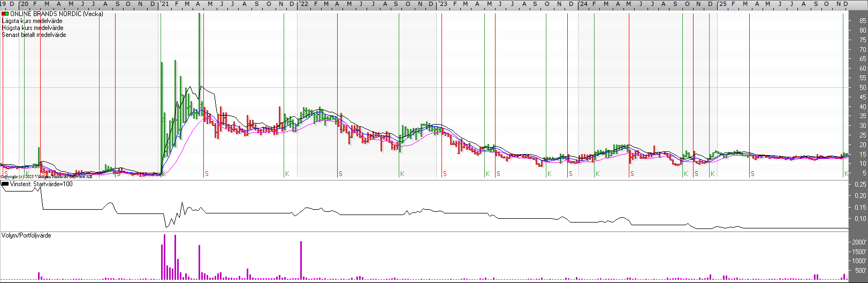Click the Senast betalt medelvärde legend entry
Screen dimensions: 868x283
coord(34,35)
